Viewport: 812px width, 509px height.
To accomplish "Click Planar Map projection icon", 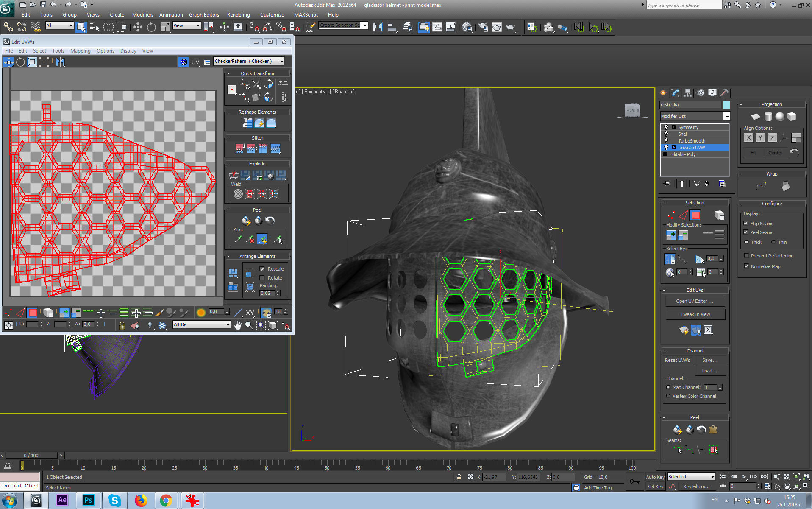I will [756, 116].
